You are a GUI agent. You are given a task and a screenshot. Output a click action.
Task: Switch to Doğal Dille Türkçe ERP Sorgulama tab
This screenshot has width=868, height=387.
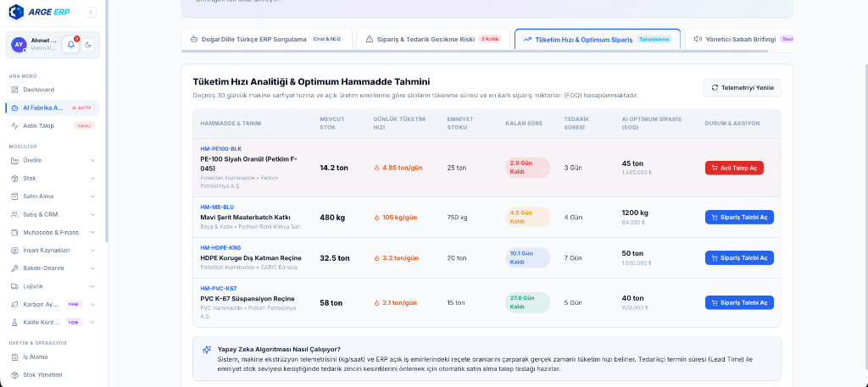(x=267, y=39)
